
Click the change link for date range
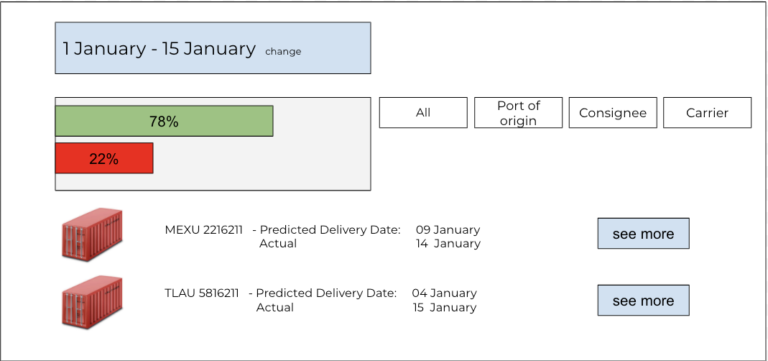(x=283, y=51)
